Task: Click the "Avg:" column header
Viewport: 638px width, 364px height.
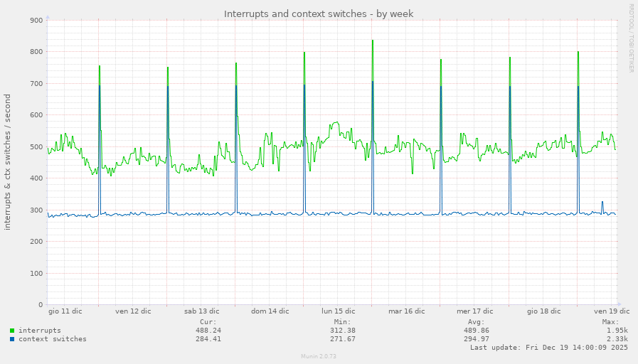Action: [477, 322]
